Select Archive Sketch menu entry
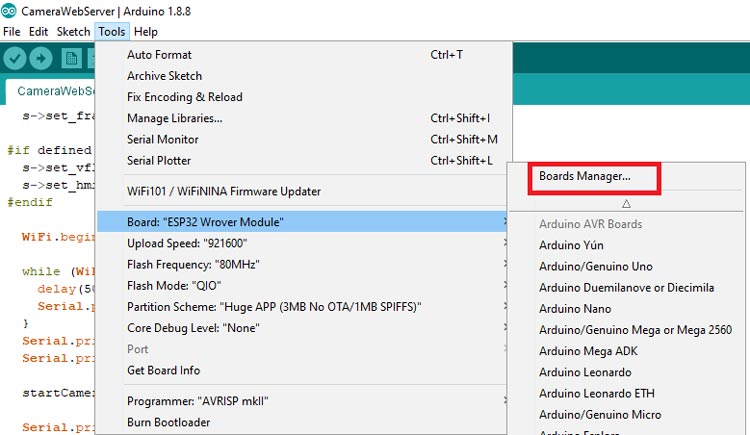Screen dimensions: 750x435 pos(302,76)
